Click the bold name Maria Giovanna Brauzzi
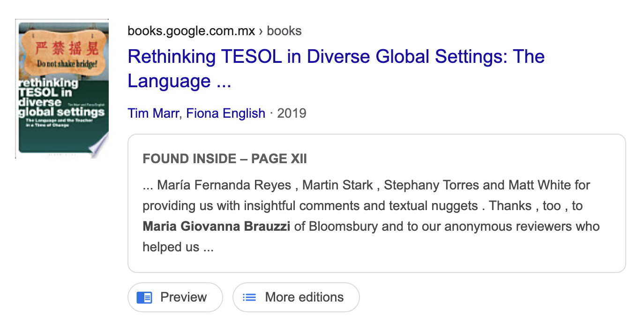Viewport: 644px width, 332px height. [x=217, y=226]
